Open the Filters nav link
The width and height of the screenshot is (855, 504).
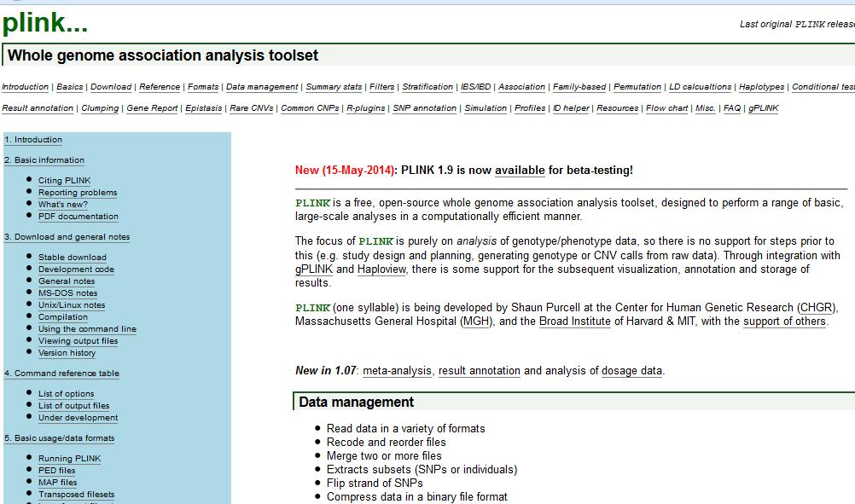tap(381, 87)
